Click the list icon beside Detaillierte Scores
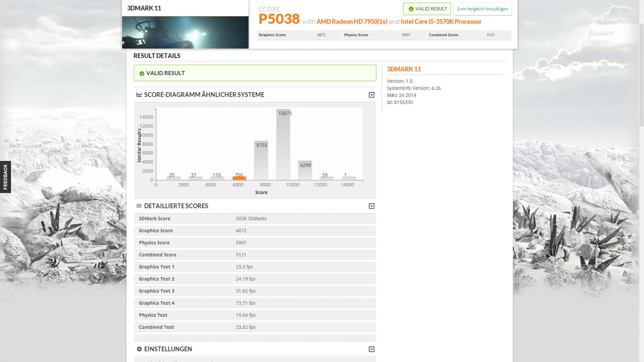The width and height of the screenshot is (644, 362). tap(139, 206)
